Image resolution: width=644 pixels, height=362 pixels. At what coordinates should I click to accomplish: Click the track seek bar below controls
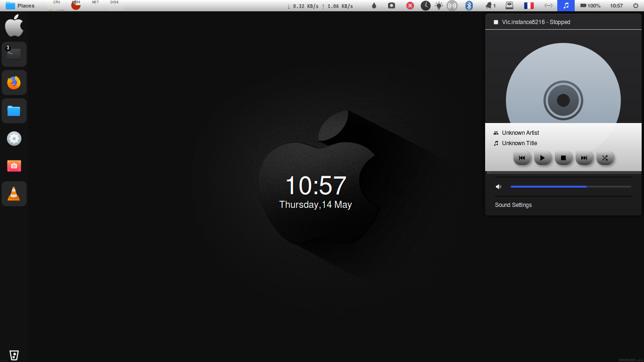[x=564, y=173]
